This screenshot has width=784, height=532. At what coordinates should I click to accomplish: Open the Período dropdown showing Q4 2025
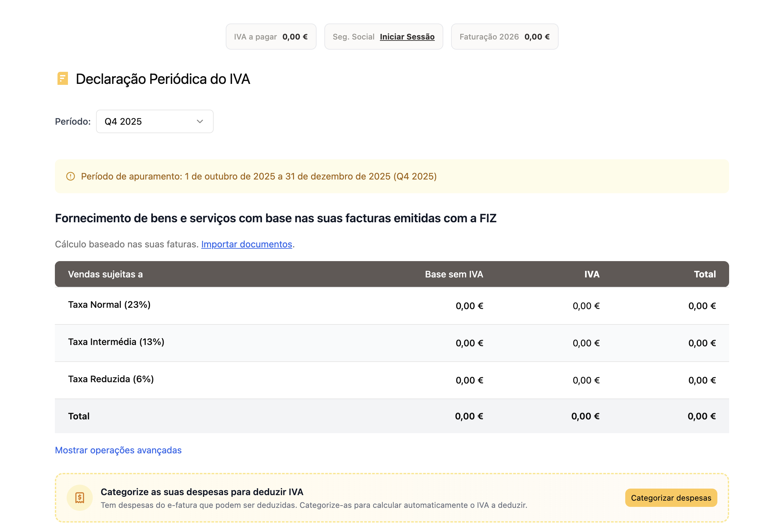pos(155,121)
